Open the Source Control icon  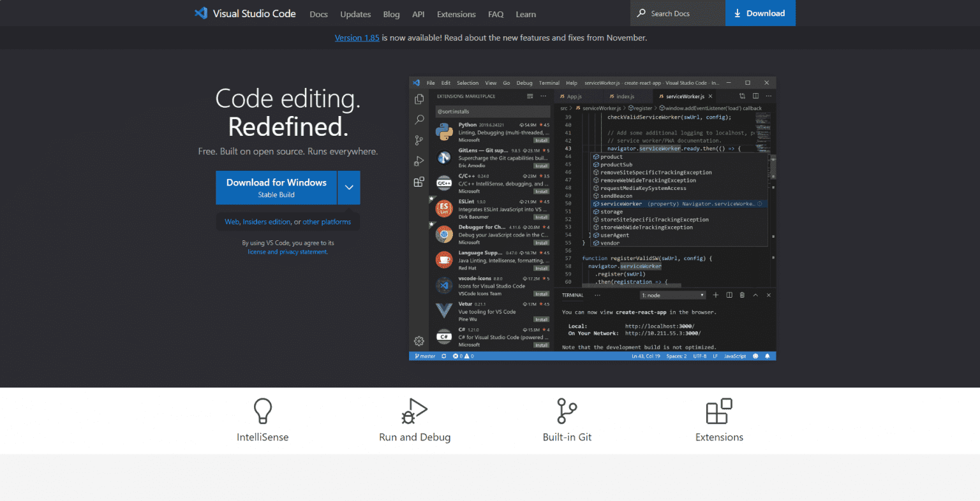click(x=417, y=141)
